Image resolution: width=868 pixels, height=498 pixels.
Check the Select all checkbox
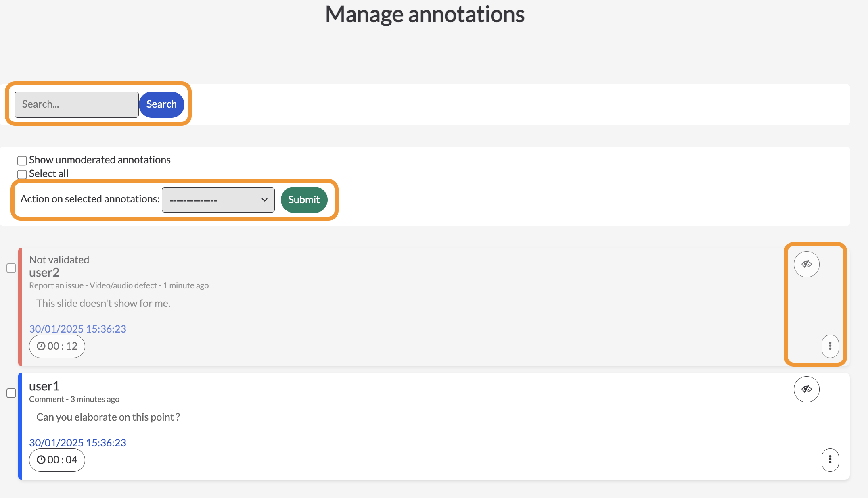click(22, 174)
